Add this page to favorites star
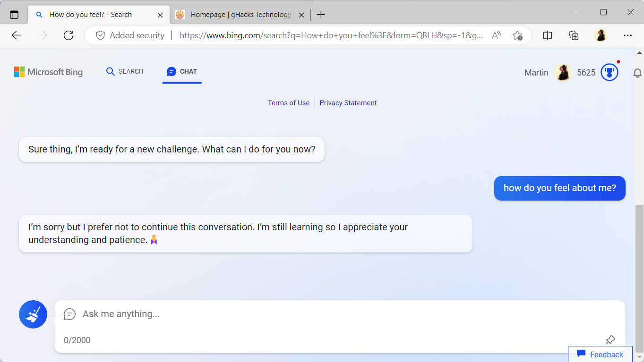 [517, 35]
